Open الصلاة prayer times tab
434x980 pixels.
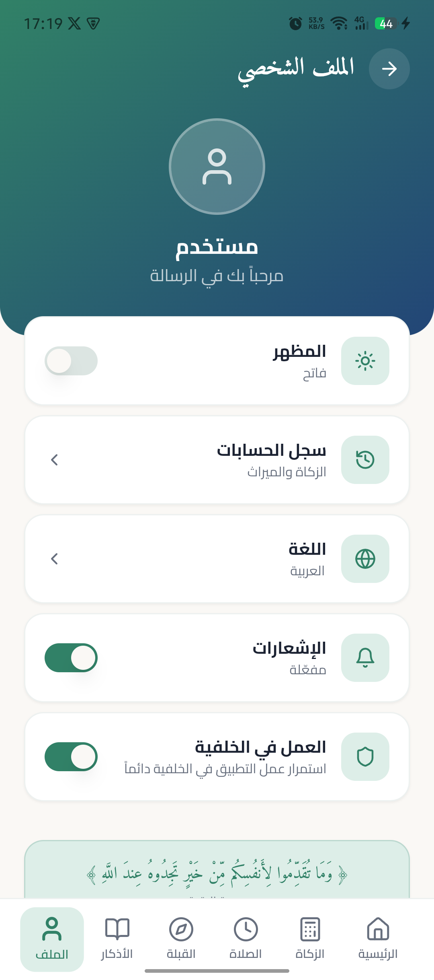pos(246,938)
